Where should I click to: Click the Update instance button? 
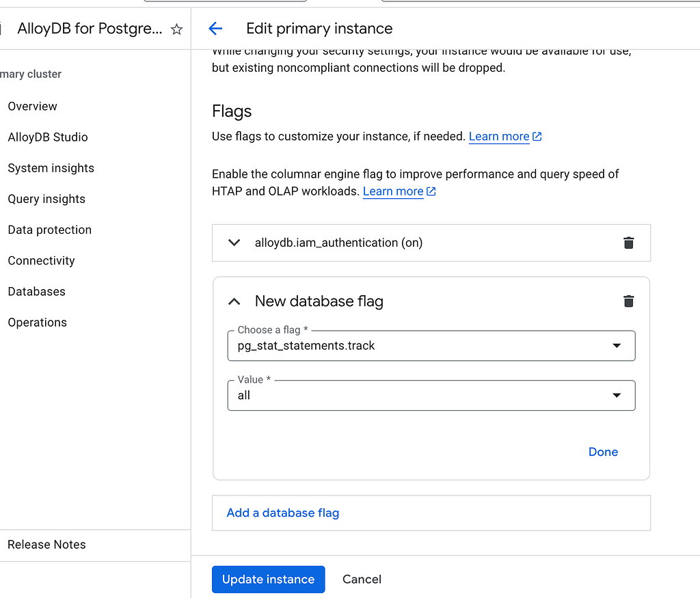(x=268, y=580)
